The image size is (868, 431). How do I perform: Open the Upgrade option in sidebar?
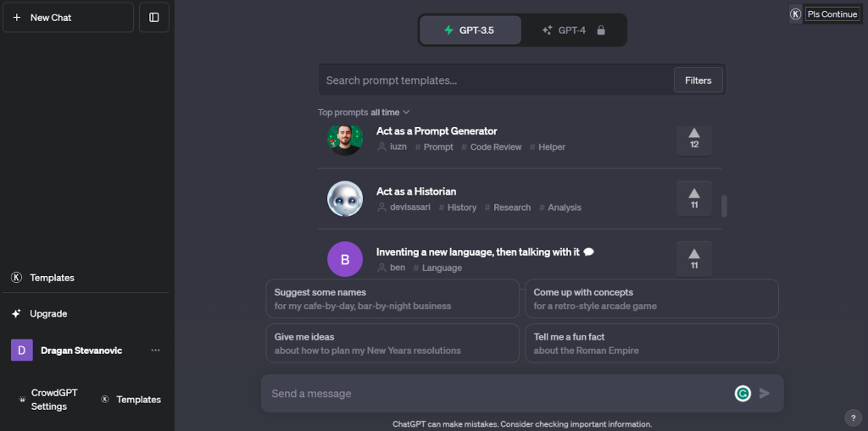(48, 313)
